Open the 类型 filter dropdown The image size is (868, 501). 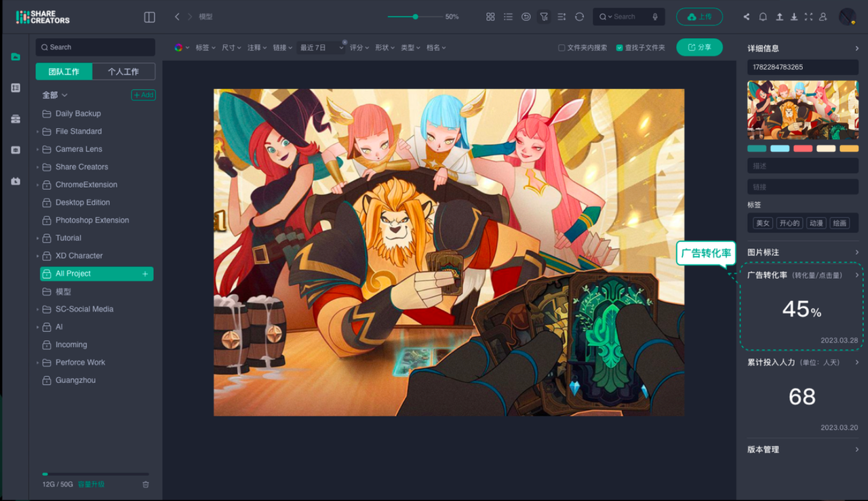coord(410,47)
